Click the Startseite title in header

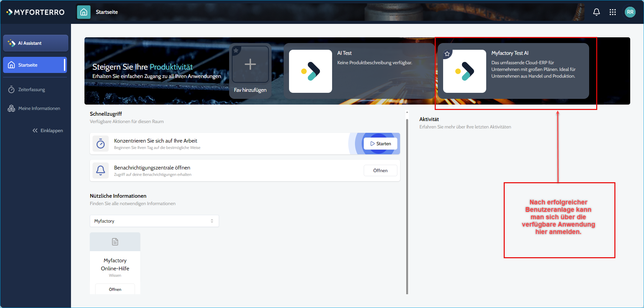[x=107, y=12]
